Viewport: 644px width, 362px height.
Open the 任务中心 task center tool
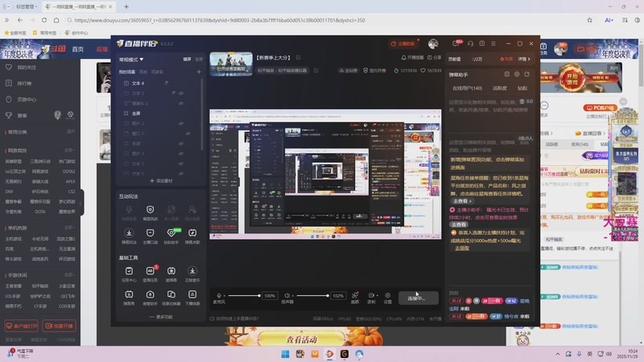129,274
